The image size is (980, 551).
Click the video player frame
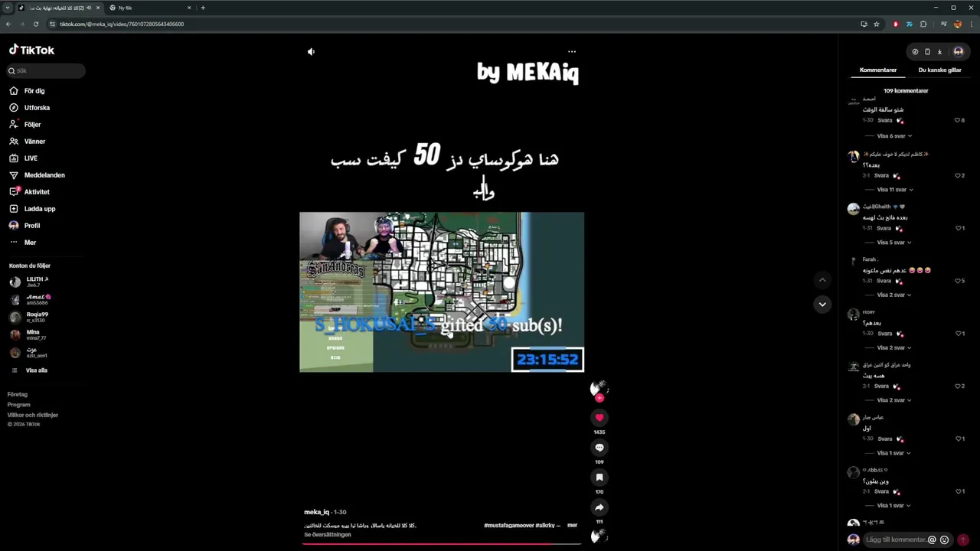442,292
